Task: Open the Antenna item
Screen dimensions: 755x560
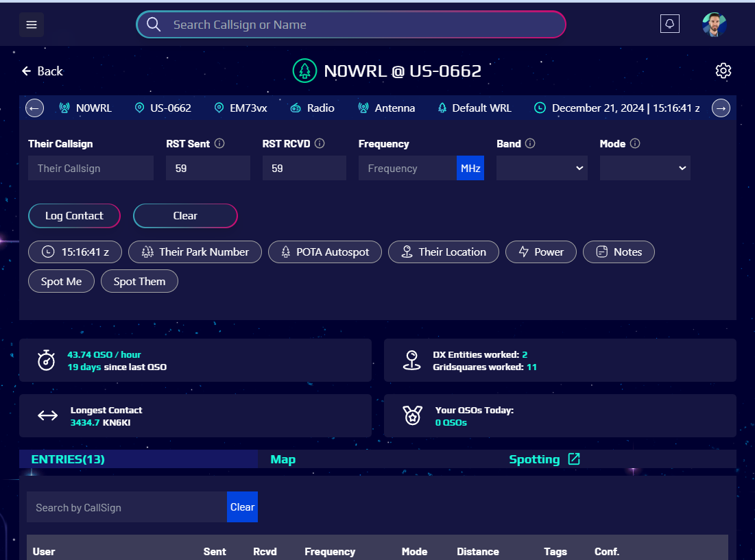Action: (386, 108)
